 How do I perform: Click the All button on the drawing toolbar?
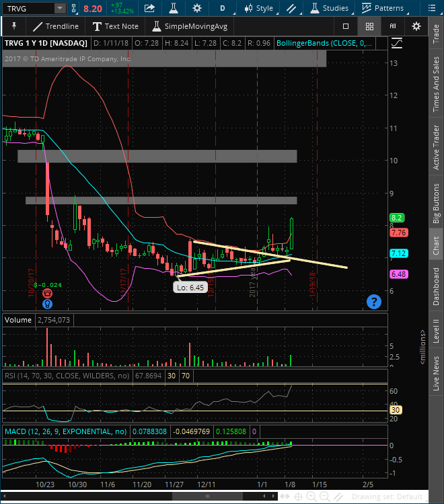pos(393,26)
